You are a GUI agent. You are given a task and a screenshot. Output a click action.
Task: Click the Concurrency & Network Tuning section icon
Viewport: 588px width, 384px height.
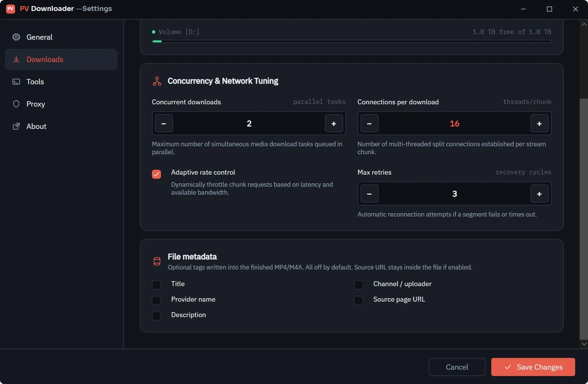click(x=157, y=81)
